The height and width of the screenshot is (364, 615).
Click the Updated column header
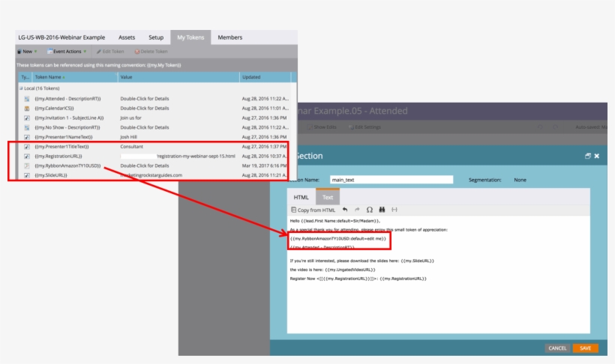point(265,77)
